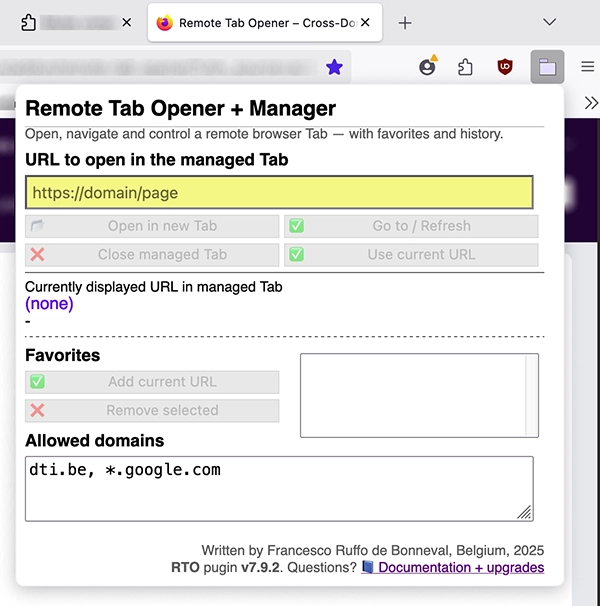The width and height of the screenshot is (600, 606).
Task: Click the Add current URL favorites button
Action: (152, 382)
